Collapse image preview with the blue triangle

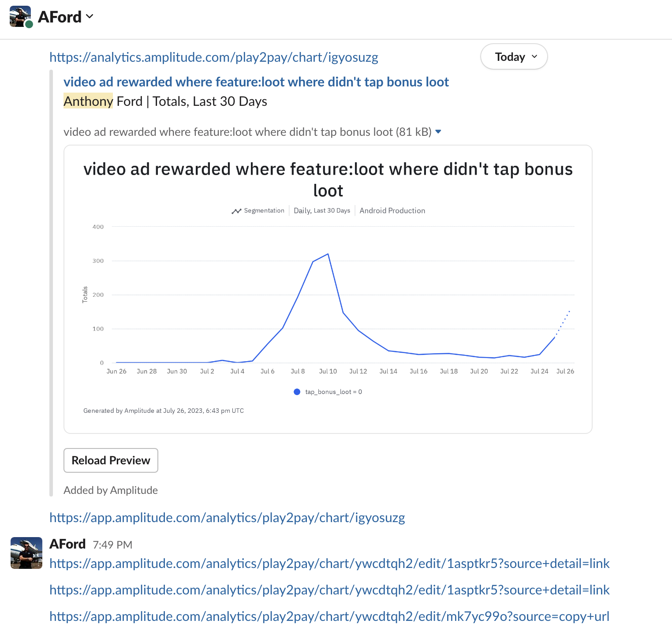438,131
